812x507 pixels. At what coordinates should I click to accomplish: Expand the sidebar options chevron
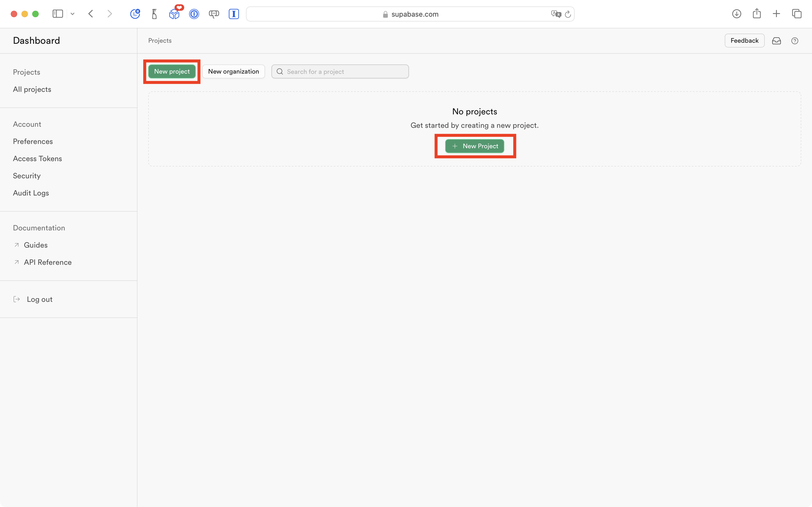[73, 14]
